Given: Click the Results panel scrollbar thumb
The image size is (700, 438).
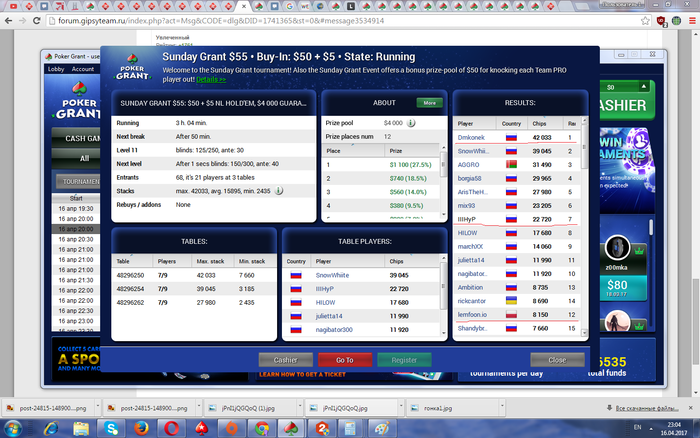Looking at the screenshot, I should [x=584, y=147].
